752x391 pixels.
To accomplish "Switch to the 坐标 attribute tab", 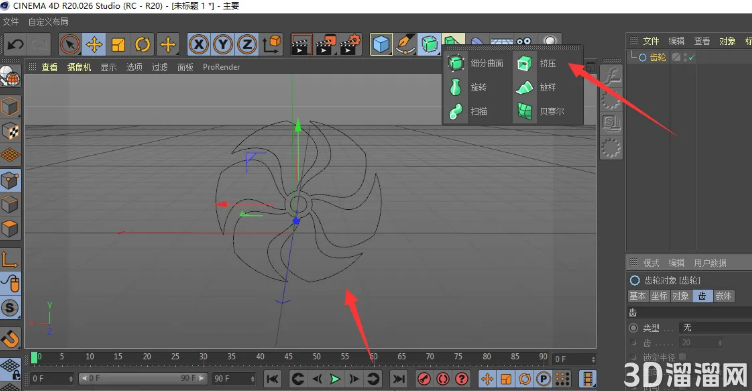I will 659,296.
